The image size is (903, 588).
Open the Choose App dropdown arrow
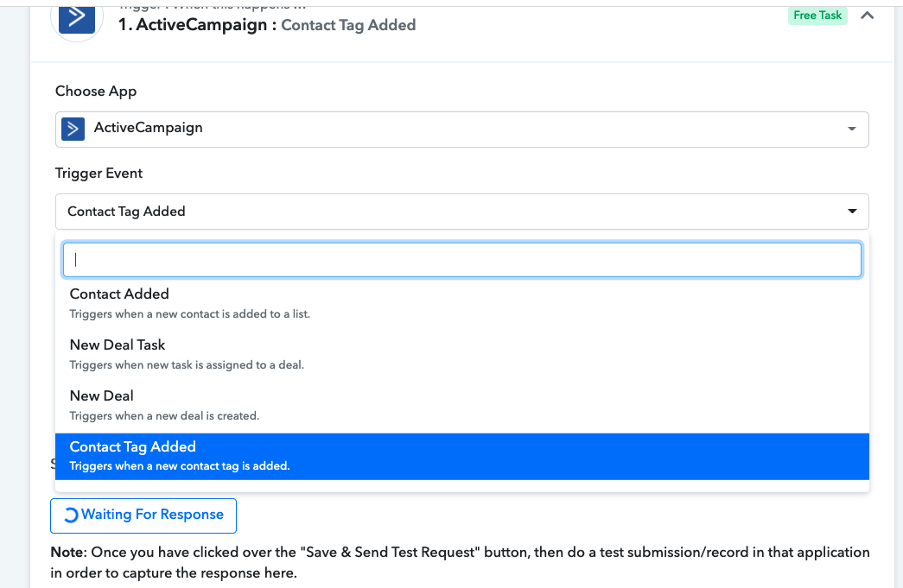[x=852, y=129]
